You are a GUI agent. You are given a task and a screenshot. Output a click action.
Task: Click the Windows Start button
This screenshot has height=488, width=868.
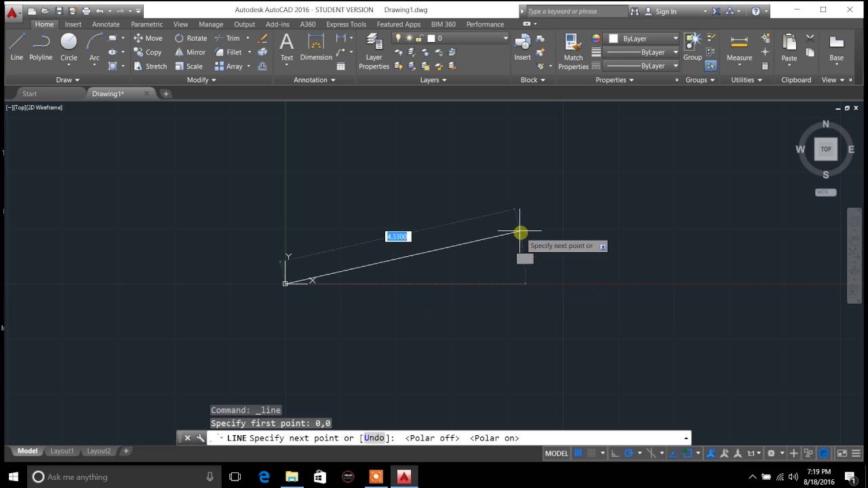coord(14,477)
